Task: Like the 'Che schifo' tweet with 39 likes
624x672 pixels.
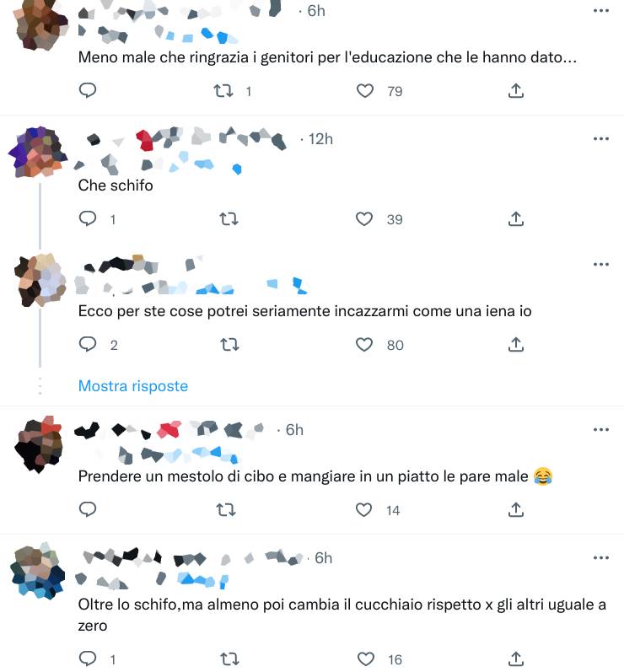Action: pos(364,219)
